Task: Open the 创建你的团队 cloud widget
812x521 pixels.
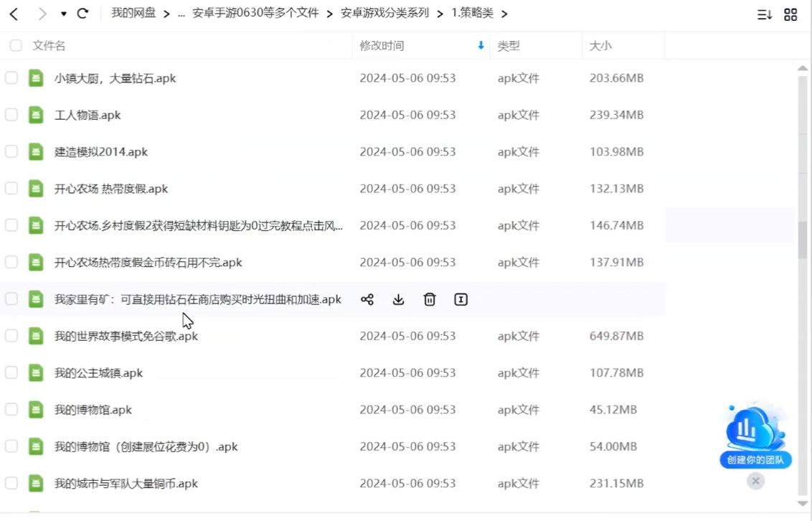Action: pos(755,436)
